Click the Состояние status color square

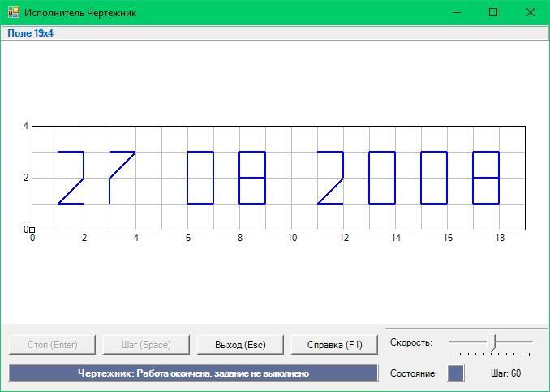(456, 373)
